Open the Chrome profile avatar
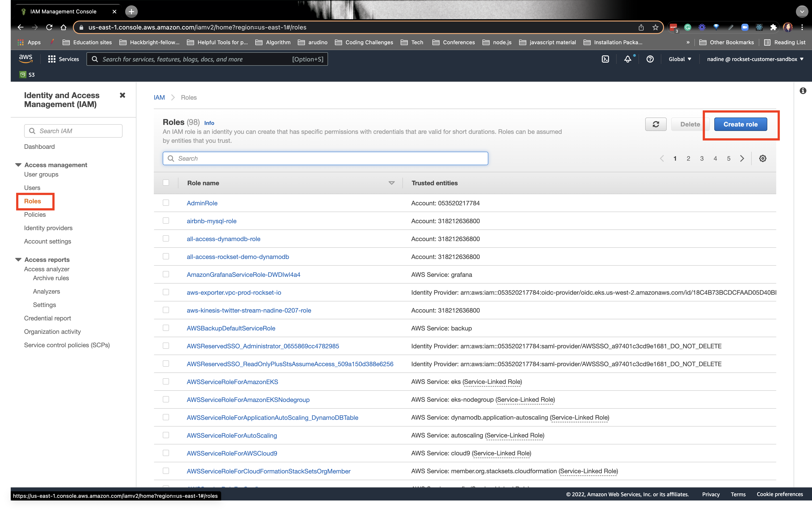 (788, 27)
